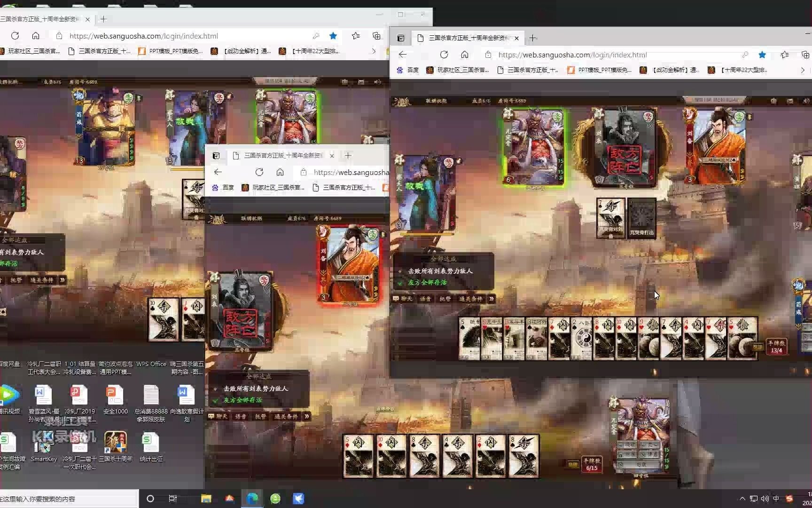This screenshot has height=508, width=812.
Task: Select the diamond 5 闪 card in bottom hand
Action: (359, 456)
